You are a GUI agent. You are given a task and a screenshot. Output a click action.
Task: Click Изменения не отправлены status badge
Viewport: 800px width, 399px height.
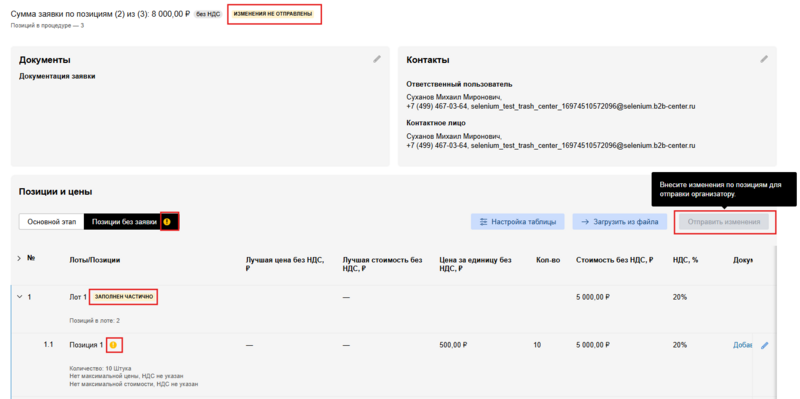pos(272,14)
